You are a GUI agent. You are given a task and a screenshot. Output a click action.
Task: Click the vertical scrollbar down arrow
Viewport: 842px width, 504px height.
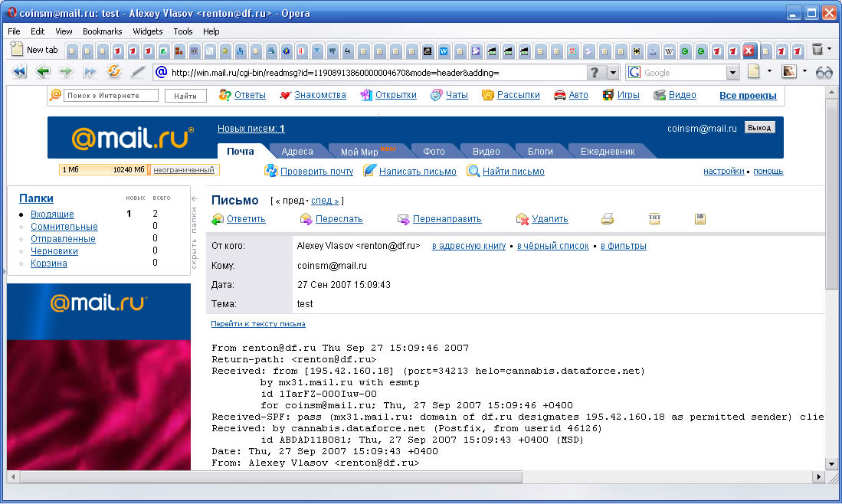click(x=832, y=463)
